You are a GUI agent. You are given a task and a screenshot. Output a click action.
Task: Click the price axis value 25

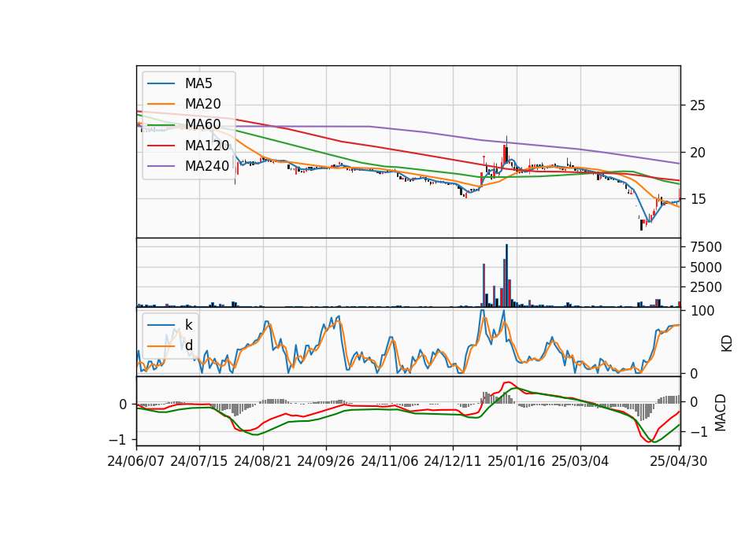coord(697,105)
